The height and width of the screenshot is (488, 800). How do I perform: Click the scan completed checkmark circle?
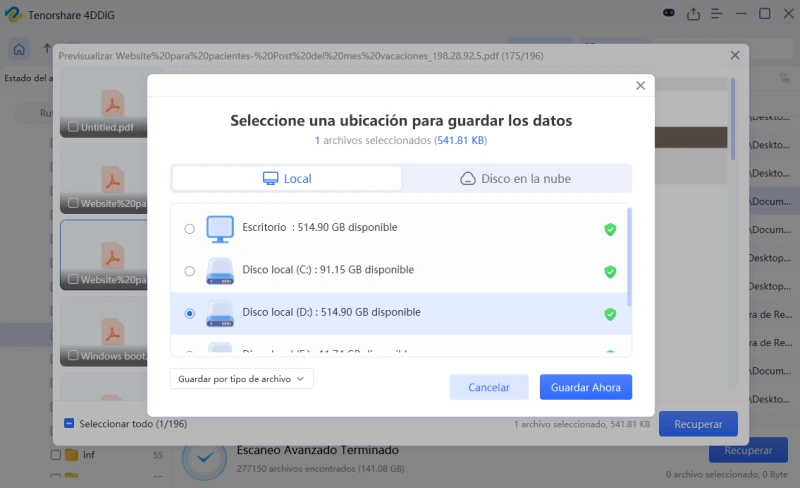[x=205, y=458]
